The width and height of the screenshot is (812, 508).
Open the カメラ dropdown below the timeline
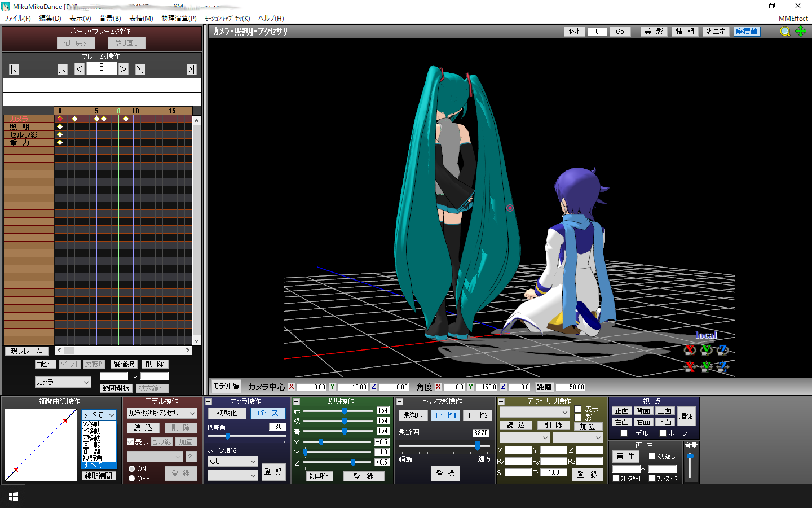[x=63, y=382]
